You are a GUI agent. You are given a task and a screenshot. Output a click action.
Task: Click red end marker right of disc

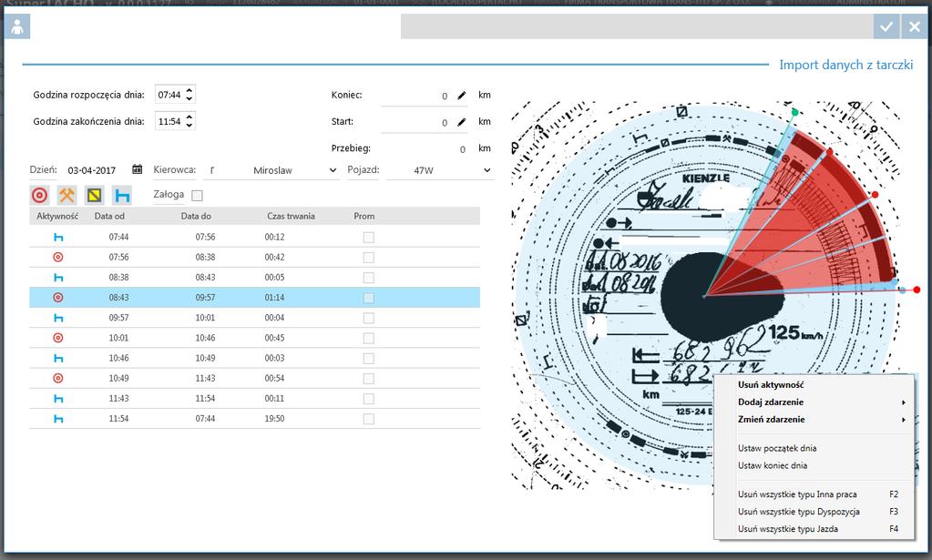917,290
